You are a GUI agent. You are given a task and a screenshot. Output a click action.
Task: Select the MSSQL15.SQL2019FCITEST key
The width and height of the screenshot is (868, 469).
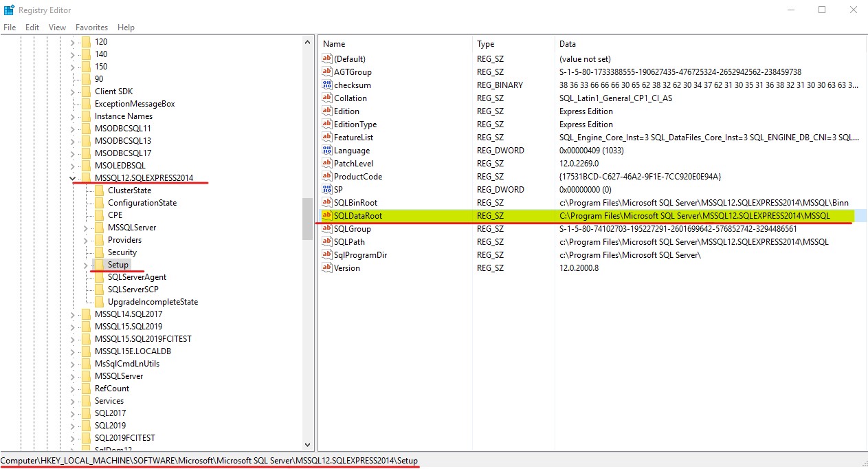coord(143,339)
